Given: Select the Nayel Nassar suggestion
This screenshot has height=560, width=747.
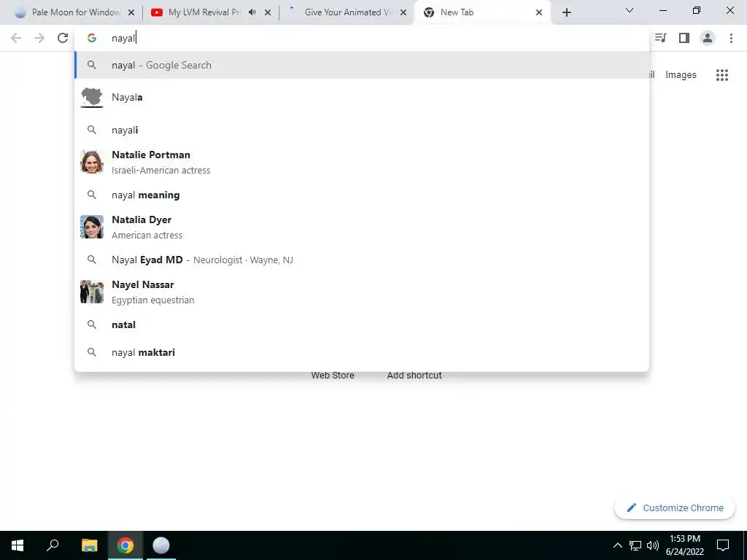Looking at the screenshot, I should click(362, 292).
